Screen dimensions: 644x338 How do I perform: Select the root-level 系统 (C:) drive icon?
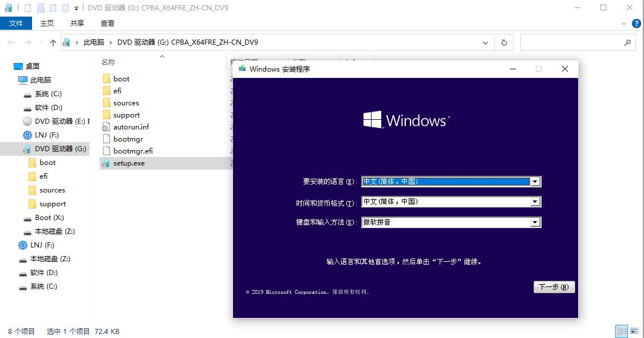23,287
